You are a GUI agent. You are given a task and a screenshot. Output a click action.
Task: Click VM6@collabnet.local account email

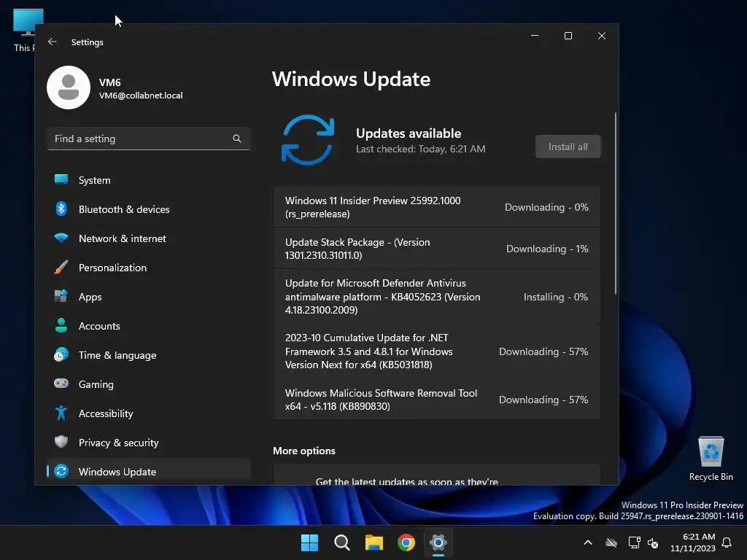click(x=141, y=96)
